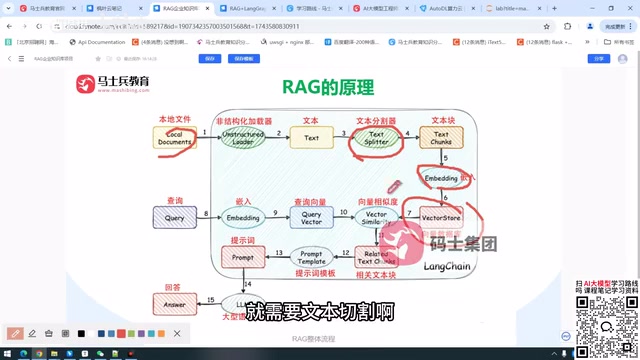
Task: Click the eraser clear-all tool
Action: pyautogui.click(x=49, y=333)
